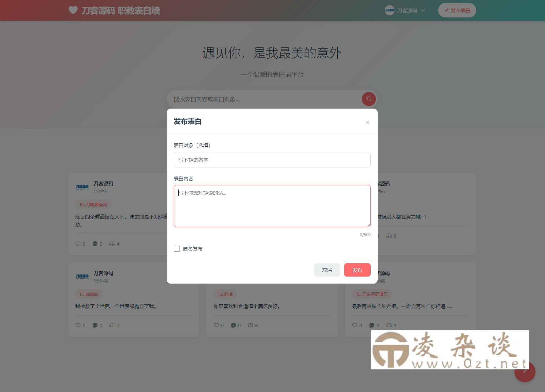Click the avatar on the 5分钟前 post
Image resolution: width=545 pixels, height=392 pixels.
click(x=82, y=277)
